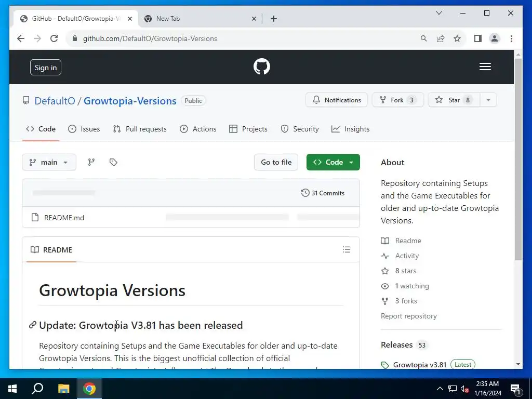Close the New Tab tab
Screen dimensions: 532x399
(x=254, y=19)
